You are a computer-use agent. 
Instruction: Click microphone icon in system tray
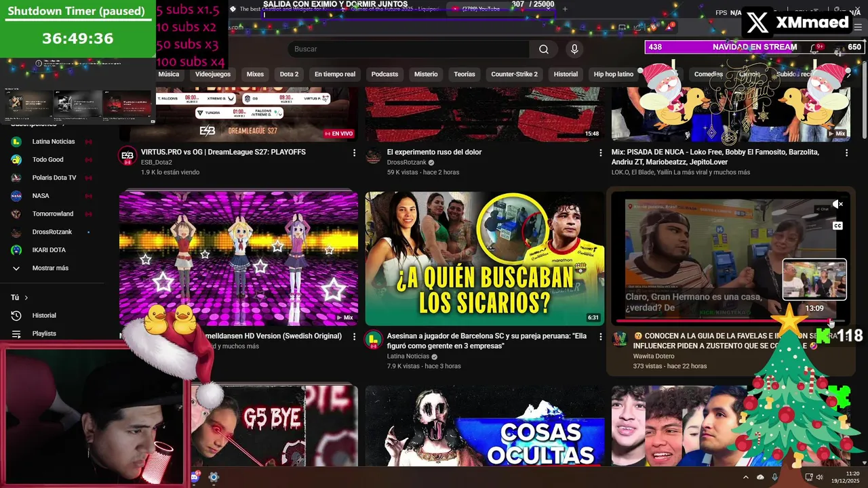click(x=775, y=477)
